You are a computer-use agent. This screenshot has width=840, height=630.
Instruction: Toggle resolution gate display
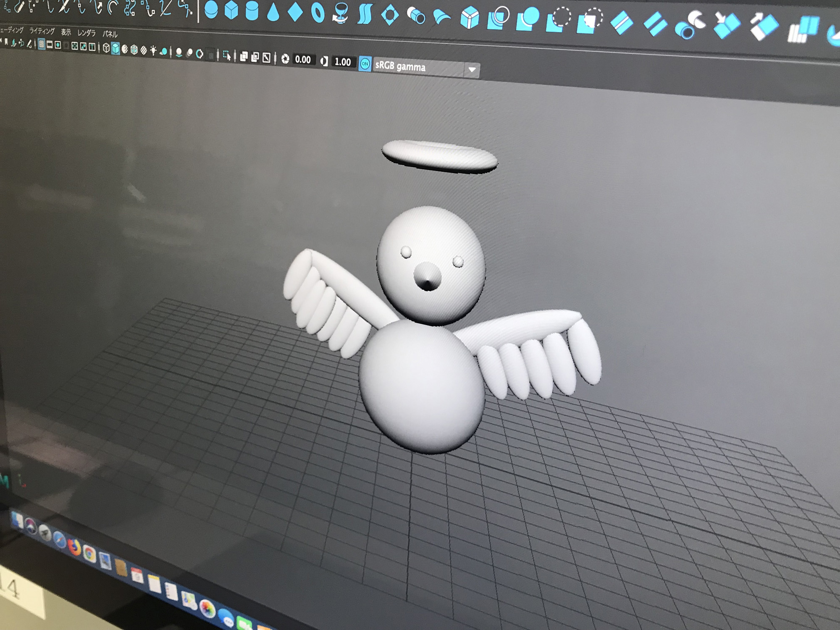(58, 45)
